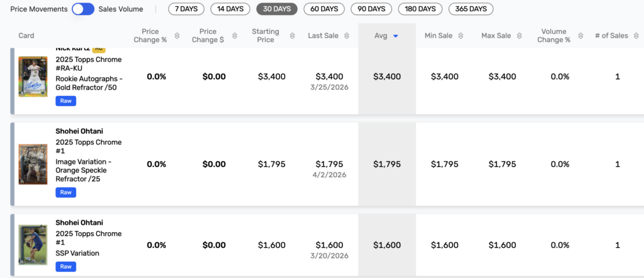
Task: Click Raw badge on Orange Speckle Ohtani
Action: (x=66, y=193)
